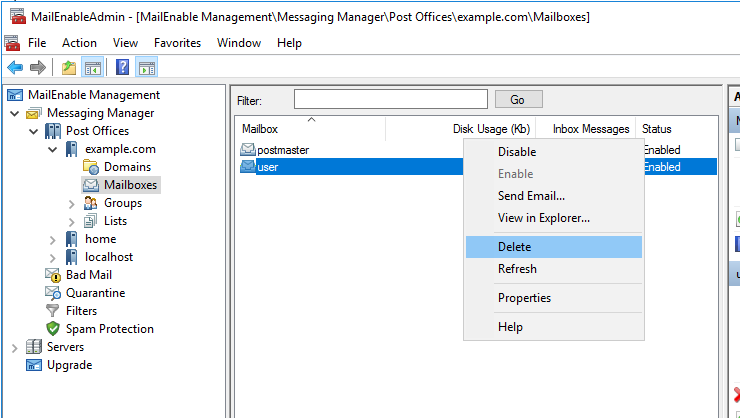Click the Groups people icon
Image resolution: width=740 pixels, height=418 pixels.
[90, 203]
